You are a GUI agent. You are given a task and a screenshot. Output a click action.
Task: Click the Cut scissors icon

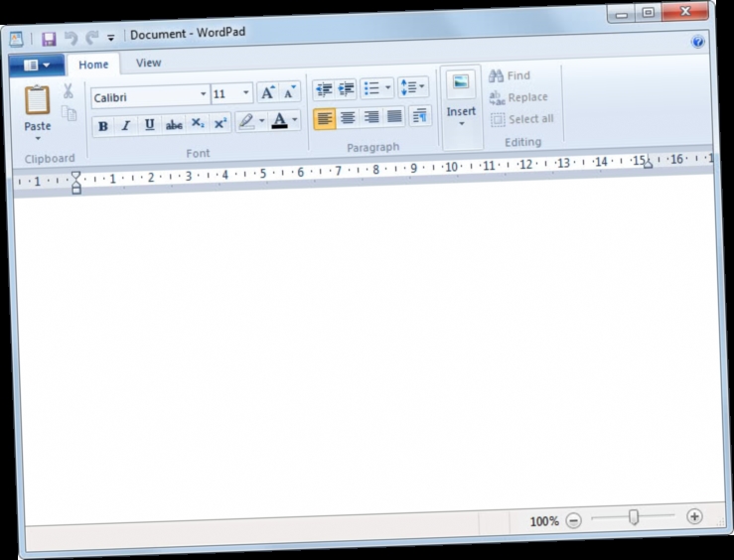coord(69,90)
